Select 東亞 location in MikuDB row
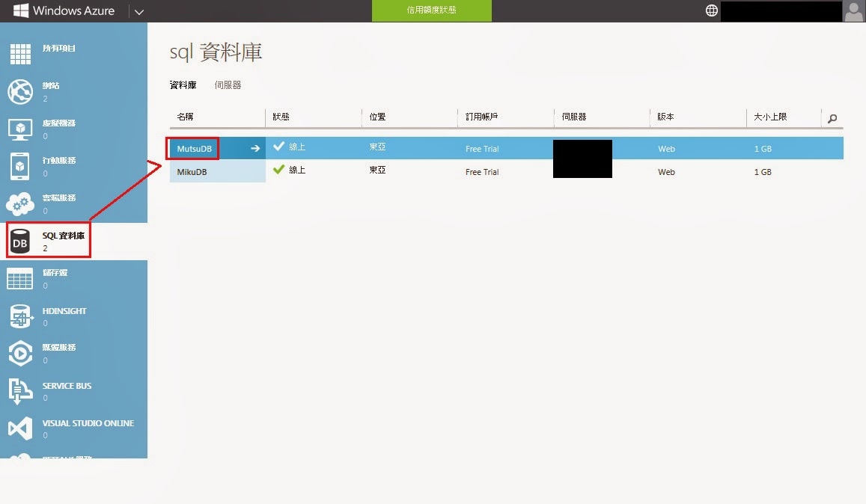The height and width of the screenshot is (504, 866). pos(377,170)
